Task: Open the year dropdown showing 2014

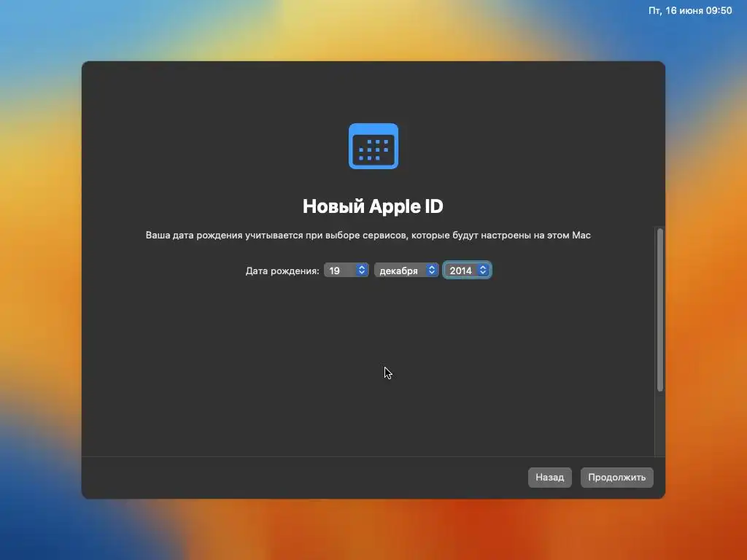Action: (x=467, y=271)
